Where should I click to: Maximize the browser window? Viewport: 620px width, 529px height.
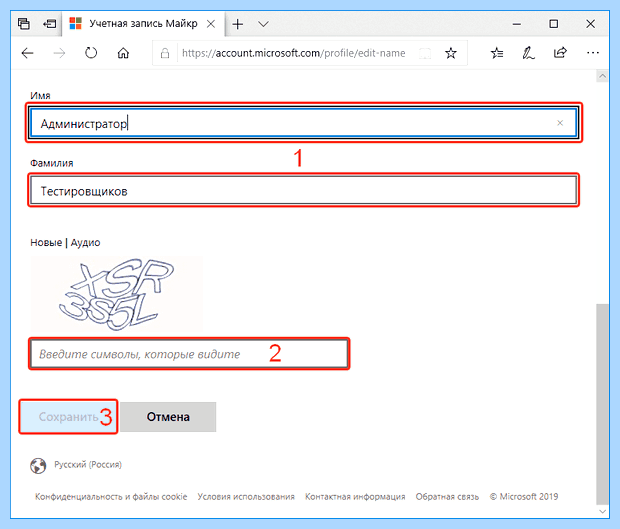(554, 24)
